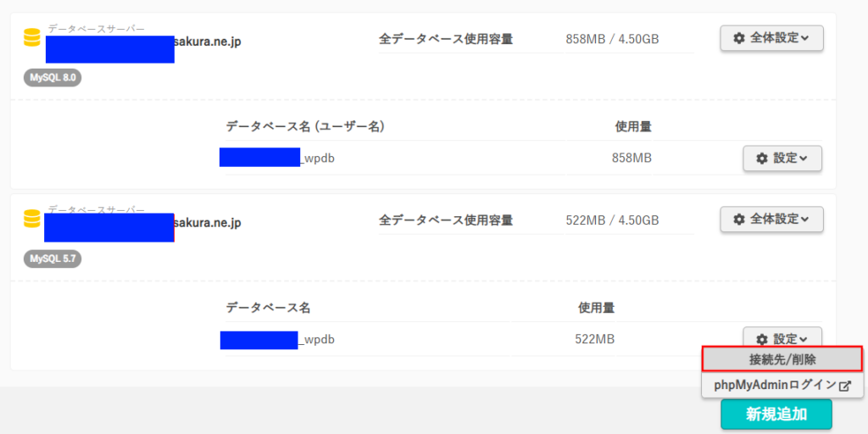Expand 全体設定 dropdown for MySQL 8.0 server
The width and height of the screenshot is (868, 434).
[771, 38]
